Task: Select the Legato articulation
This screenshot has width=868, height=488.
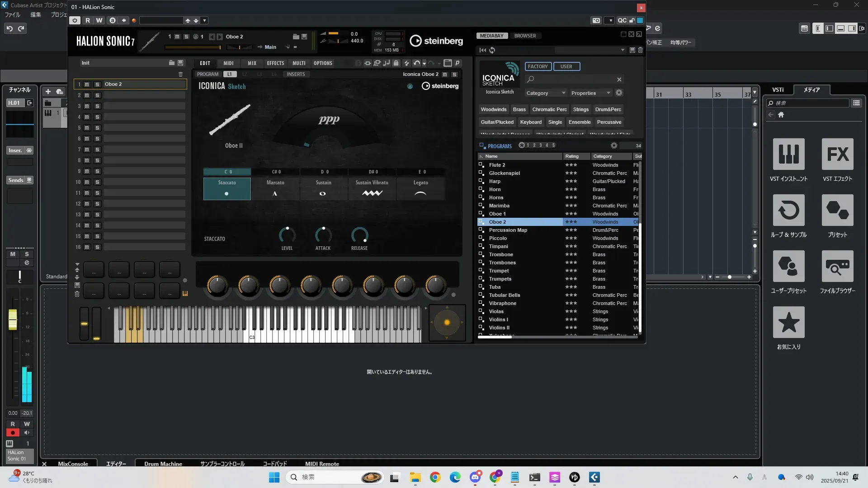Action: click(x=420, y=188)
